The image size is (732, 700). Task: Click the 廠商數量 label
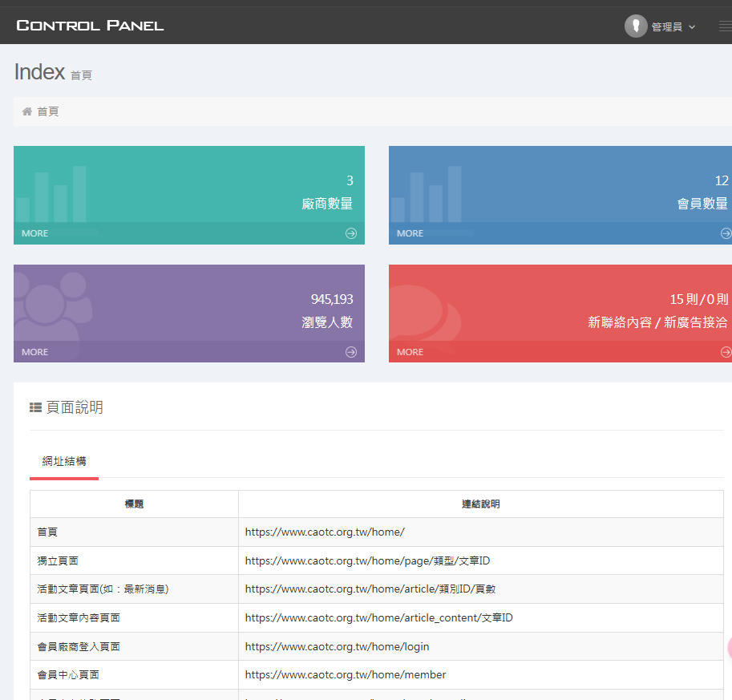[327, 204]
